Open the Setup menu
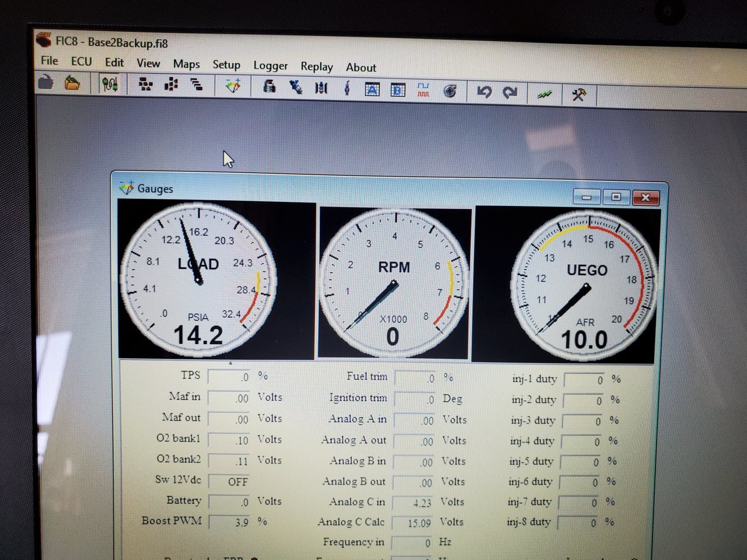747x560 pixels. point(226,65)
